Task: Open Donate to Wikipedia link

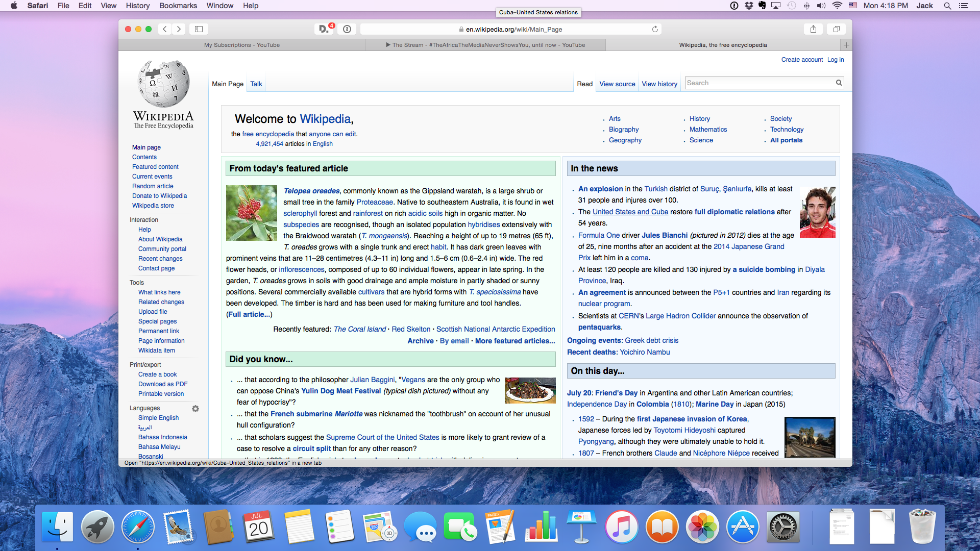Action: pyautogui.click(x=159, y=196)
